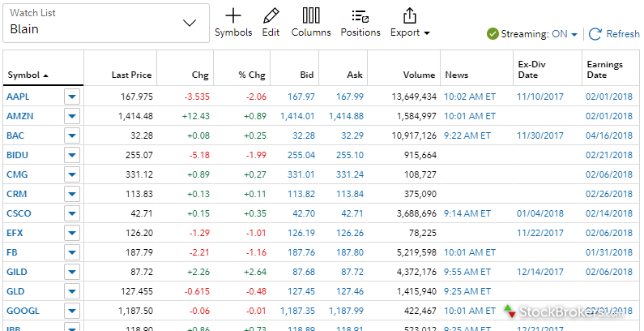Open the CMG symbol link
The width and height of the screenshot is (644, 331).
[x=17, y=174]
